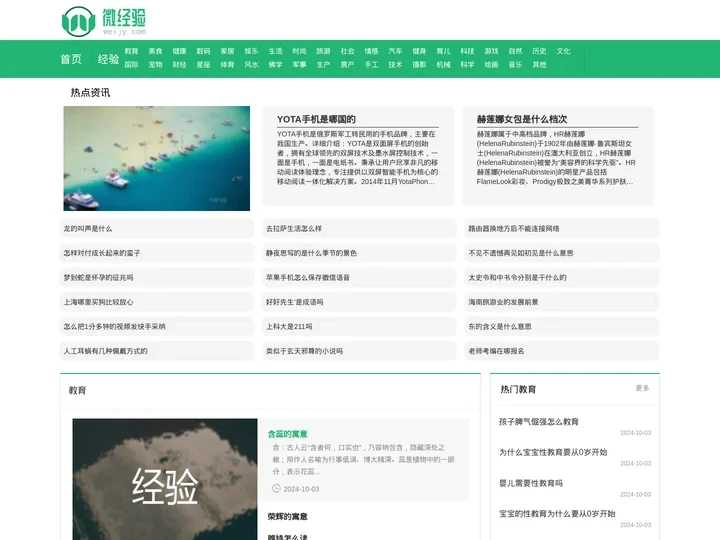The height and width of the screenshot is (540, 720).
Task: Open 东的含义是什么意思 link
Action: pyautogui.click(x=500, y=326)
